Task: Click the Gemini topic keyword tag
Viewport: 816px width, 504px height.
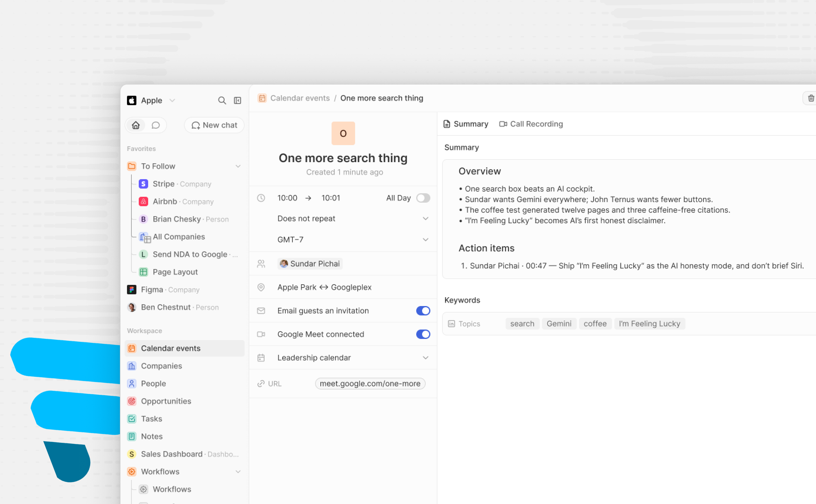Action: [x=559, y=324]
